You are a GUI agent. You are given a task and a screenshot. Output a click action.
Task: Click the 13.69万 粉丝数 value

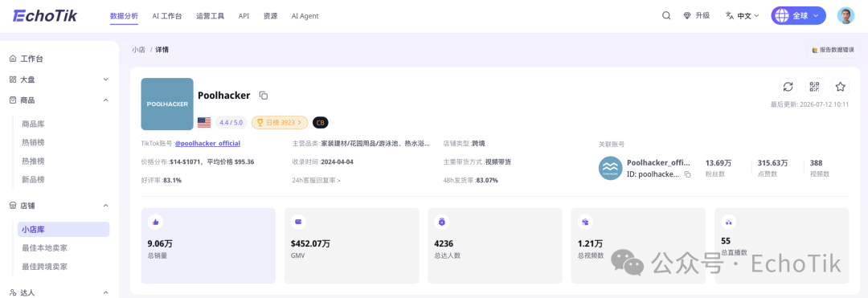pos(718,163)
